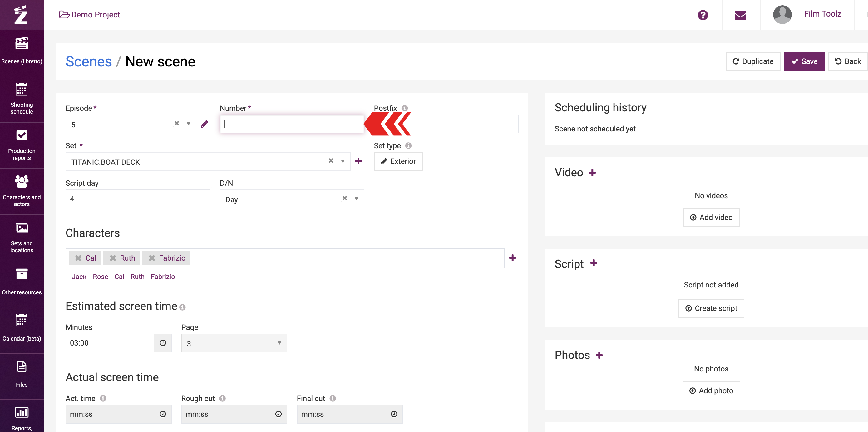Viewport: 868px width, 432px height.
Task: Open Production reports section
Action: [x=22, y=145]
